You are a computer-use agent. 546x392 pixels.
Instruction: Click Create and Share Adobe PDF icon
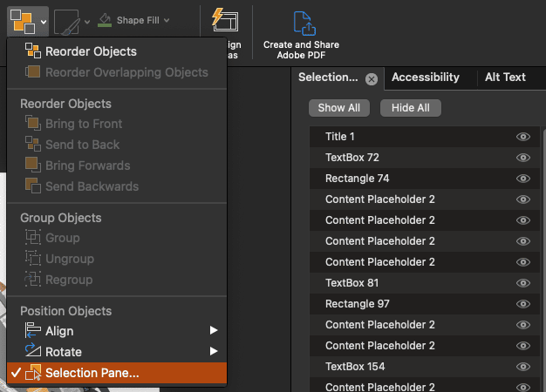304,24
